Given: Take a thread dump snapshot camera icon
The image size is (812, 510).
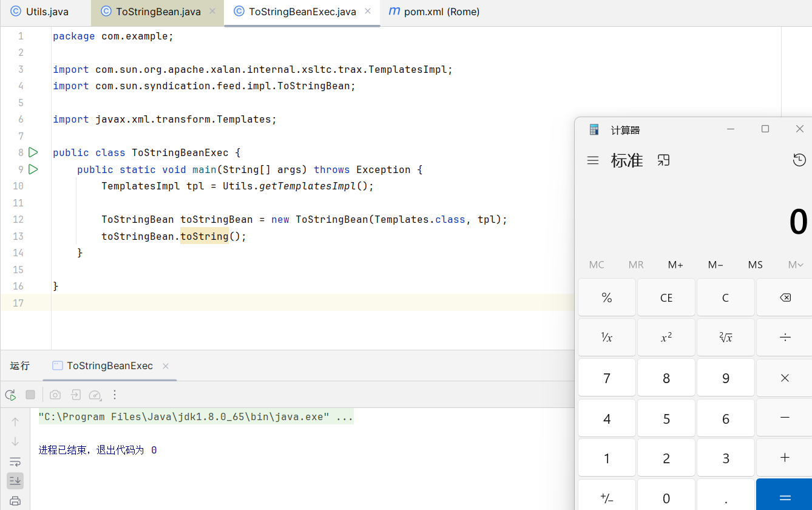Looking at the screenshot, I should (x=55, y=395).
